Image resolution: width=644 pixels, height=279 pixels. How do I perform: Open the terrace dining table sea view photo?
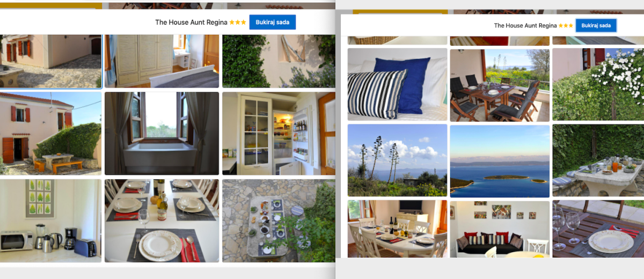(x=500, y=84)
